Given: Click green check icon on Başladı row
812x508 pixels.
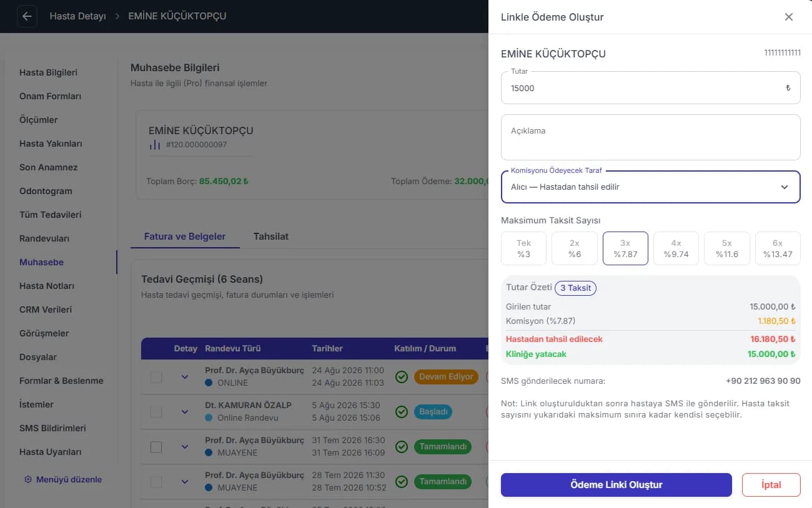Looking at the screenshot, I should 402,412.
